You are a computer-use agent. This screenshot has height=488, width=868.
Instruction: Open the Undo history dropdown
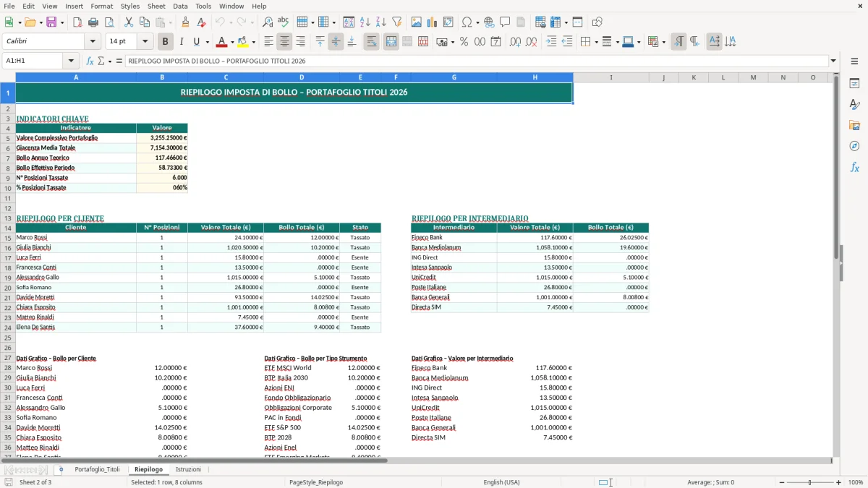pyautogui.click(x=231, y=22)
